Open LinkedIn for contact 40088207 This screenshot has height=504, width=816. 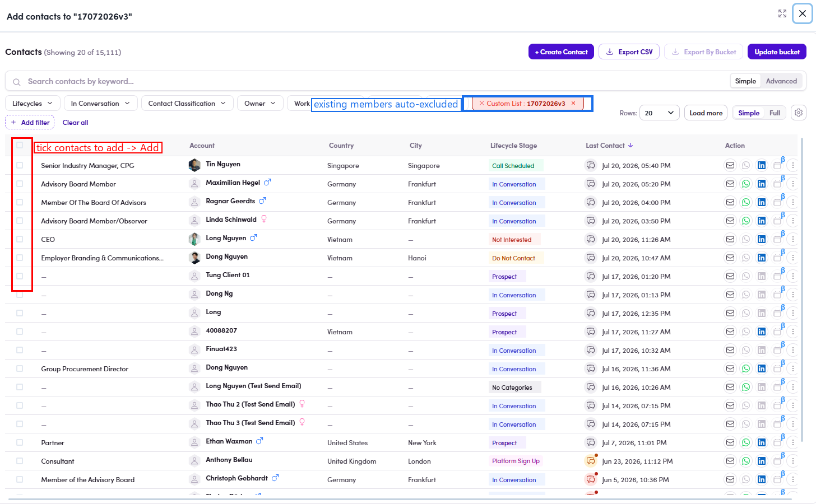point(762,332)
